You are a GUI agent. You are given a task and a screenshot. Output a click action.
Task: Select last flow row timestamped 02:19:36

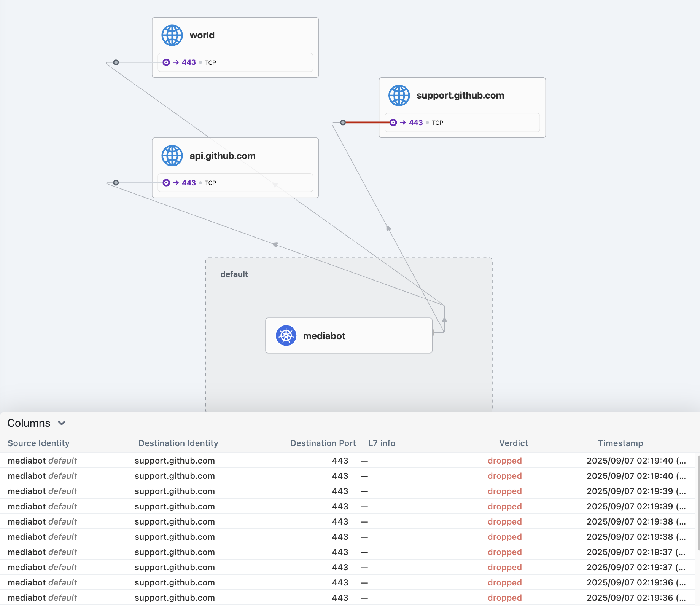pyautogui.click(x=347, y=598)
